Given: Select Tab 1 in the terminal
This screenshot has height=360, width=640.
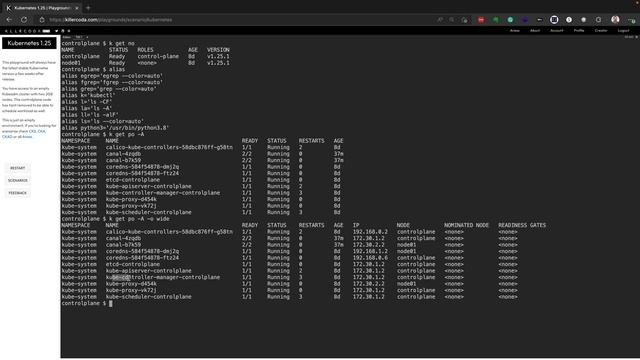Looking at the screenshot, I should (x=78, y=37).
